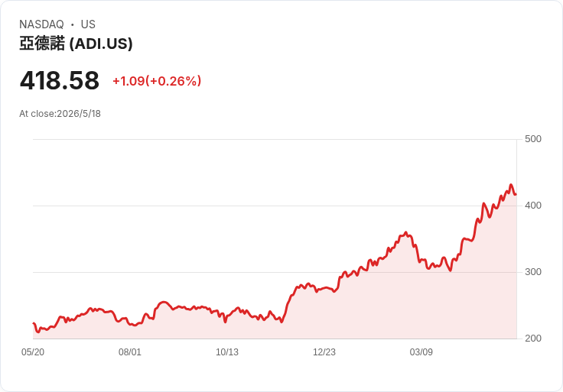Click the 418.58 current price
Image resolution: width=563 pixels, height=392 pixels.
[x=60, y=80]
